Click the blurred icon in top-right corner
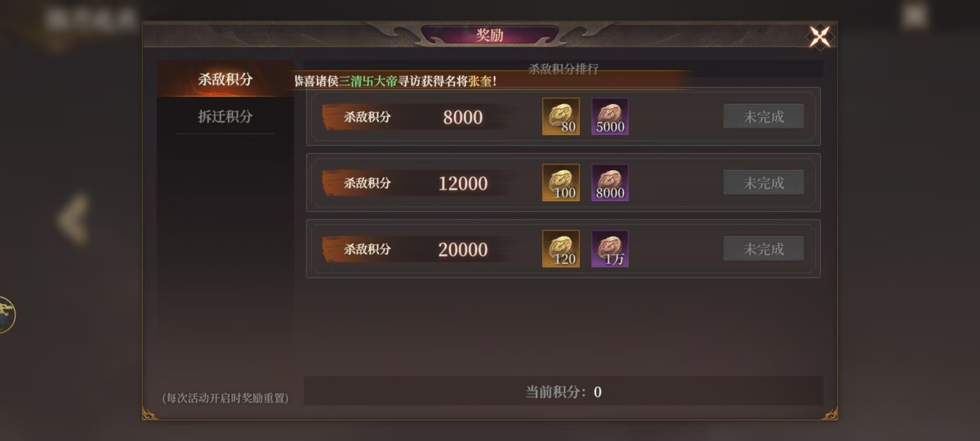 [914, 17]
